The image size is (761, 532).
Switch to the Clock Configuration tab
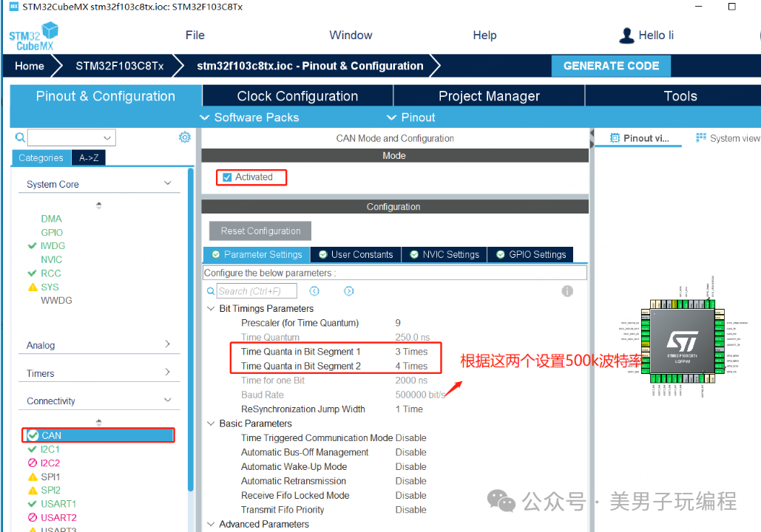click(297, 96)
